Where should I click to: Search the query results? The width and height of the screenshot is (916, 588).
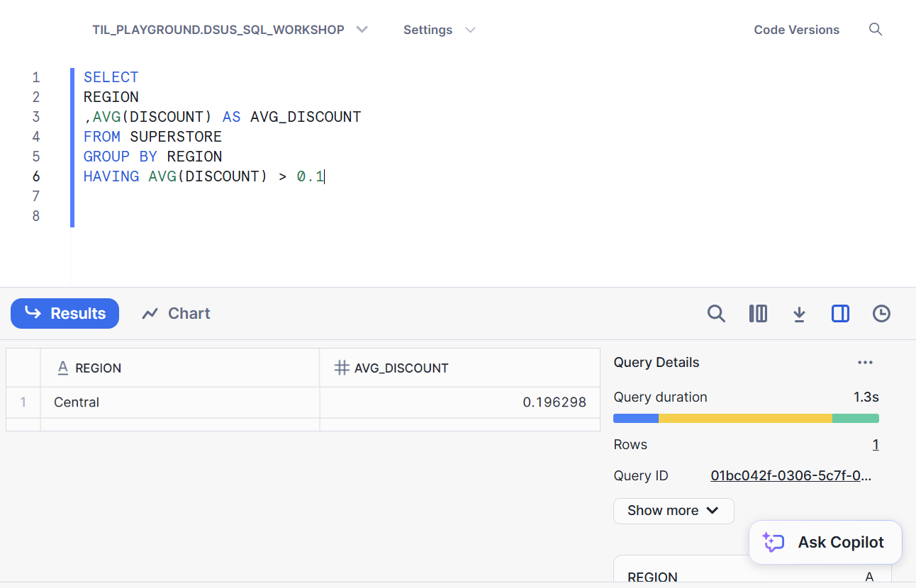[716, 314]
